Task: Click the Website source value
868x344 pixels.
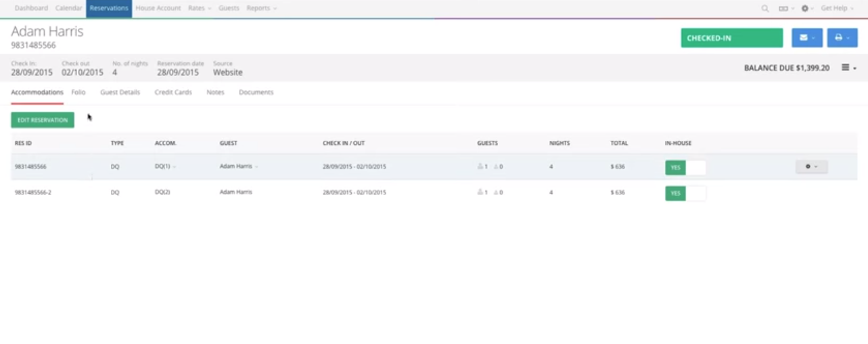Action: [x=228, y=72]
